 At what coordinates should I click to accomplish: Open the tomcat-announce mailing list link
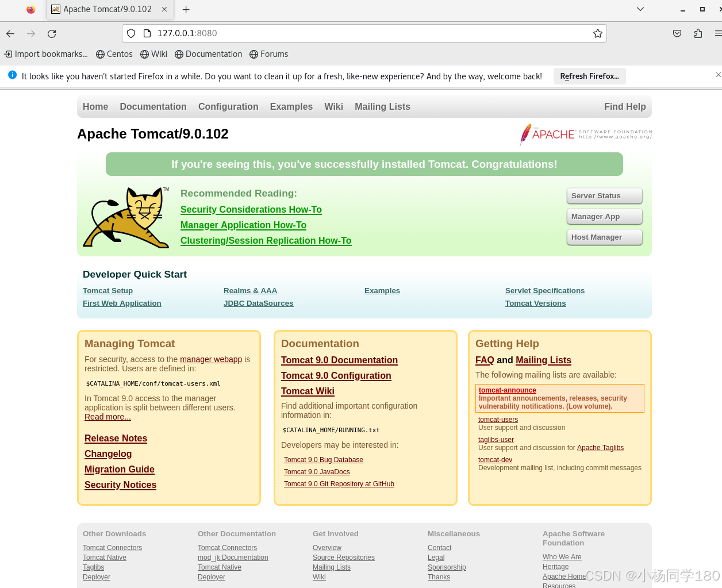507,390
